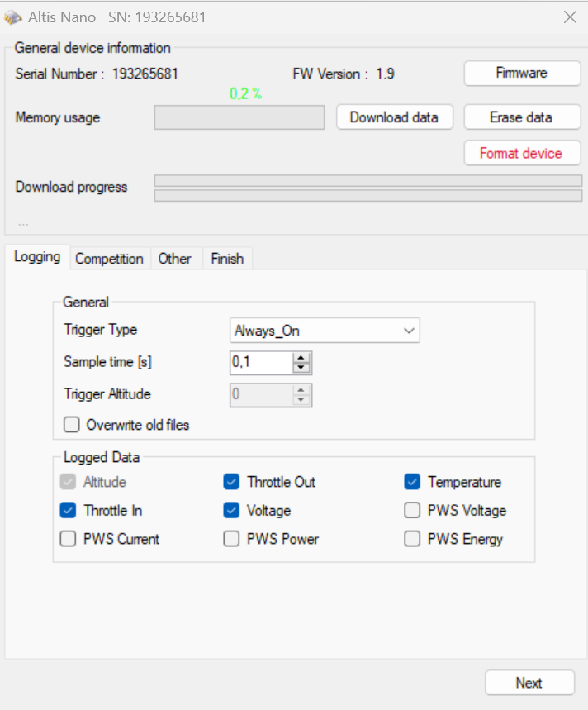This screenshot has width=588, height=710.
Task: Go to the Finish tab
Action: pos(227,259)
